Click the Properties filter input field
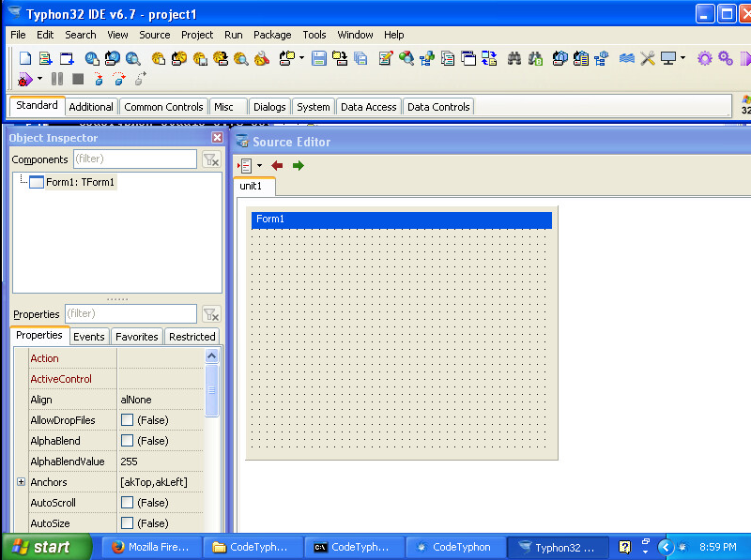 pos(130,314)
